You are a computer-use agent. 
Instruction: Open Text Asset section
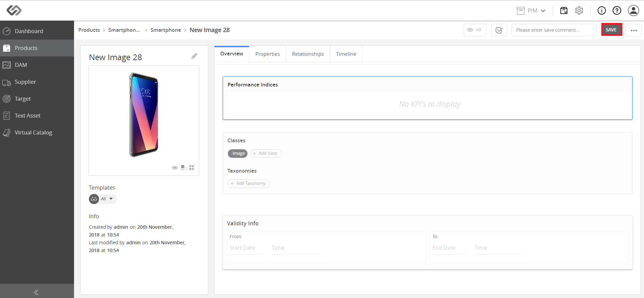click(x=37, y=116)
